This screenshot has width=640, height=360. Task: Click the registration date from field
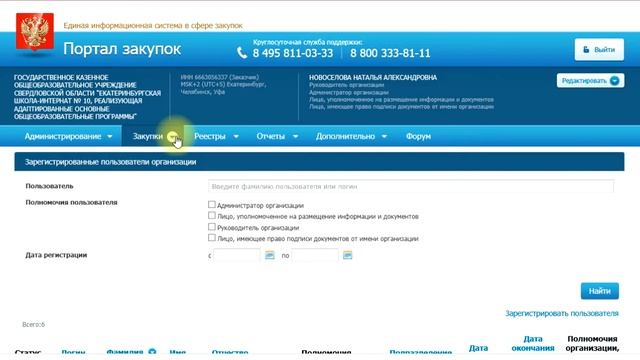coord(236,256)
